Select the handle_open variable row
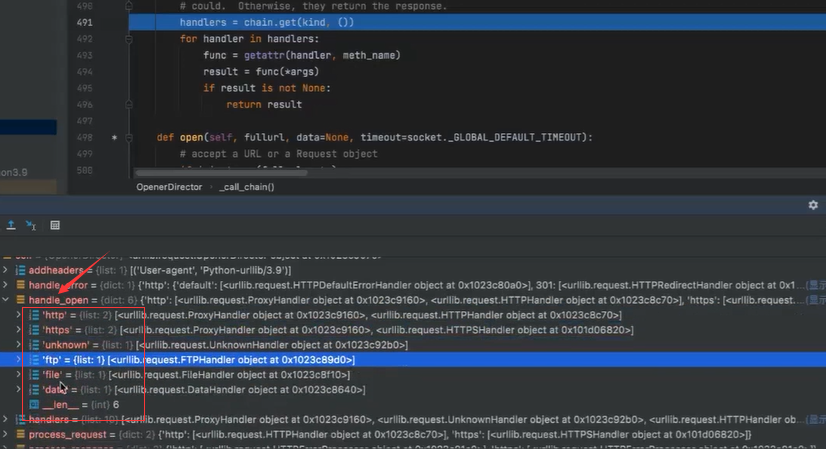Viewport: 826px width, 449px height. pyautogui.click(x=413, y=300)
